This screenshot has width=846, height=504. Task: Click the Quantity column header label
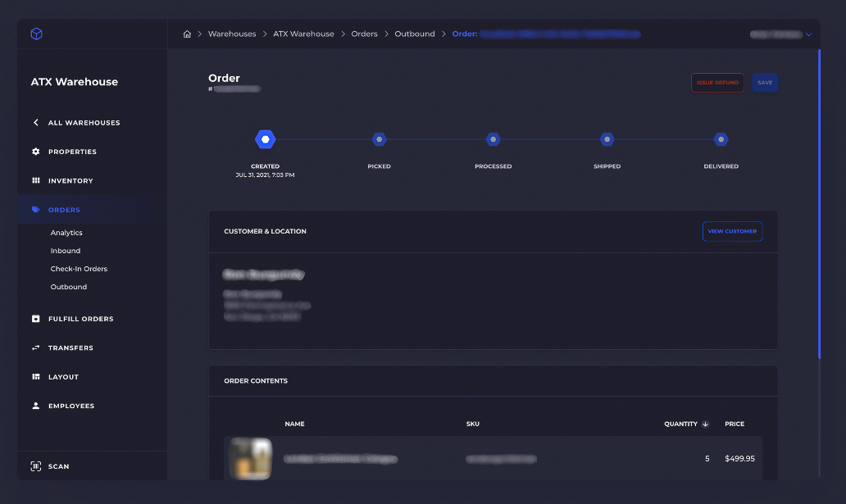tap(680, 425)
